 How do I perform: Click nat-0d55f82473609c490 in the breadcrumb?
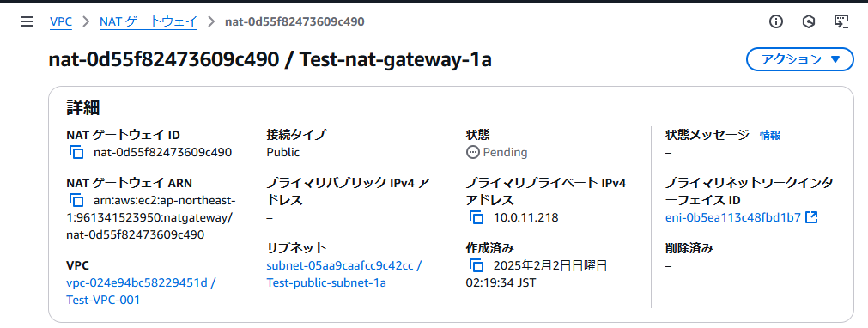click(x=294, y=21)
